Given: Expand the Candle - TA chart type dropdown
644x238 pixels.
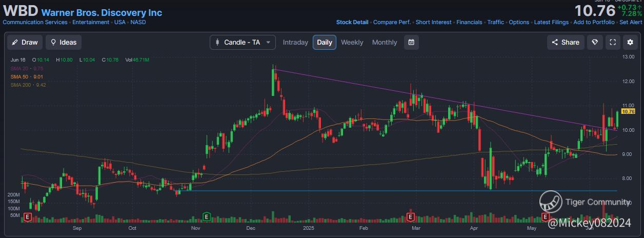Looking at the screenshot, I should click(x=243, y=42).
